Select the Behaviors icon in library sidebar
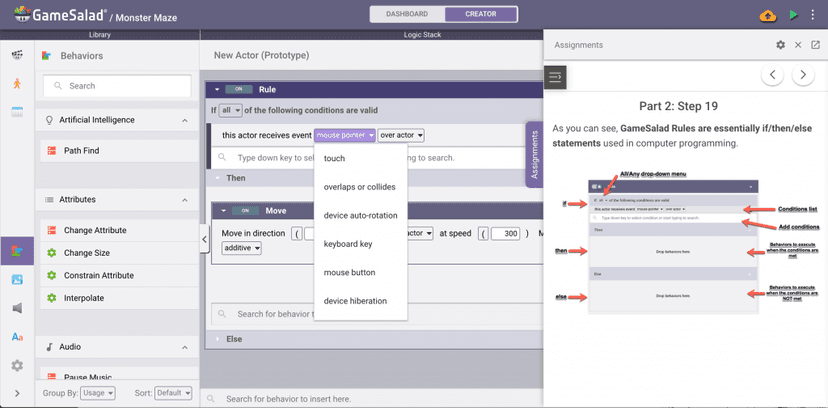This screenshot has height=408, width=828. pyautogui.click(x=17, y=251)
